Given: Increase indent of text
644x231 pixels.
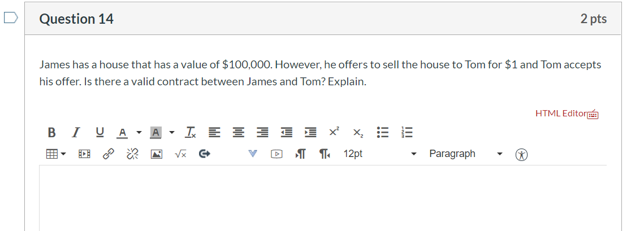Looking at the screenshot, I should click(x=310, y=133).
